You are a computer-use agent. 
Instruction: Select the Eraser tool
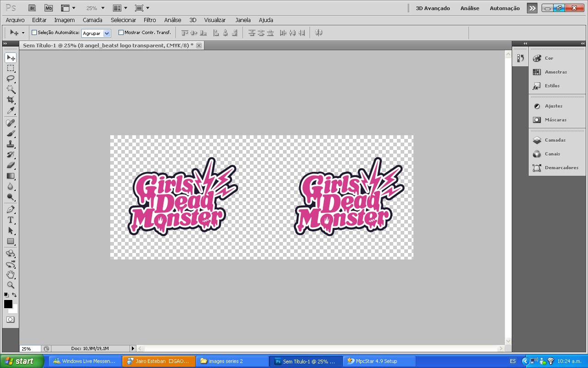pos(11,165)
